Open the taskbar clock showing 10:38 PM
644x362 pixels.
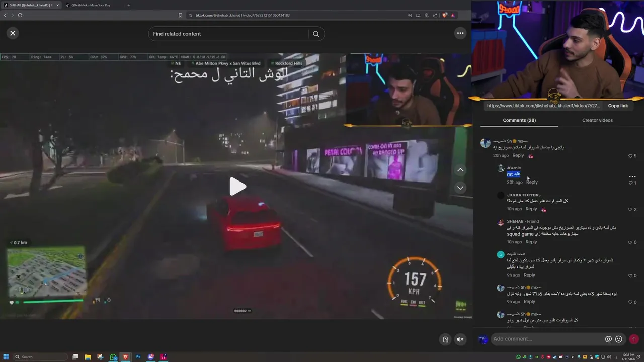pyautogui.click(x=628, y=357)
